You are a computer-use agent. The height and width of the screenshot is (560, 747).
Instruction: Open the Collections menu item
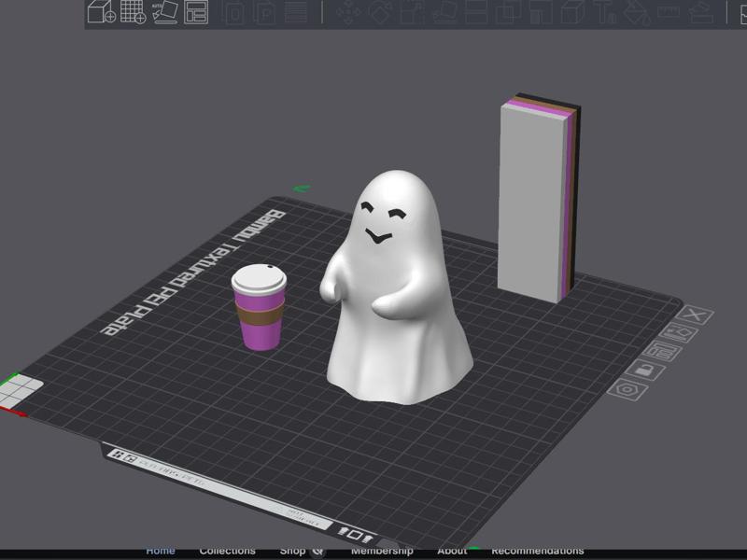click(x=230, y=551)
